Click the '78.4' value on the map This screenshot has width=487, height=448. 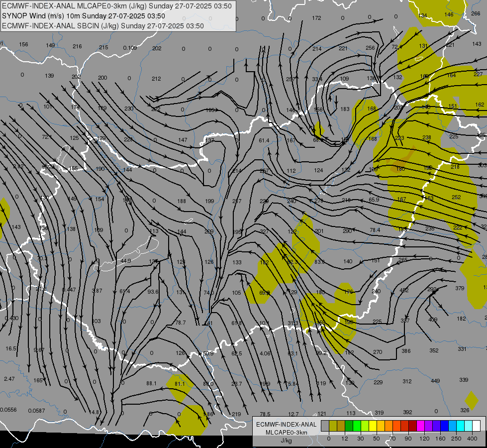(375, 230)
